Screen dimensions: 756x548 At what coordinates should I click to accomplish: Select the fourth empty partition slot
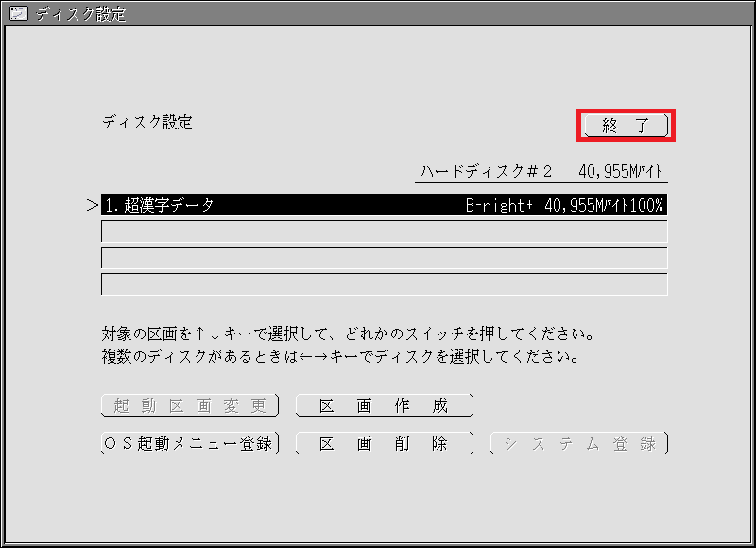click(384, 284)
